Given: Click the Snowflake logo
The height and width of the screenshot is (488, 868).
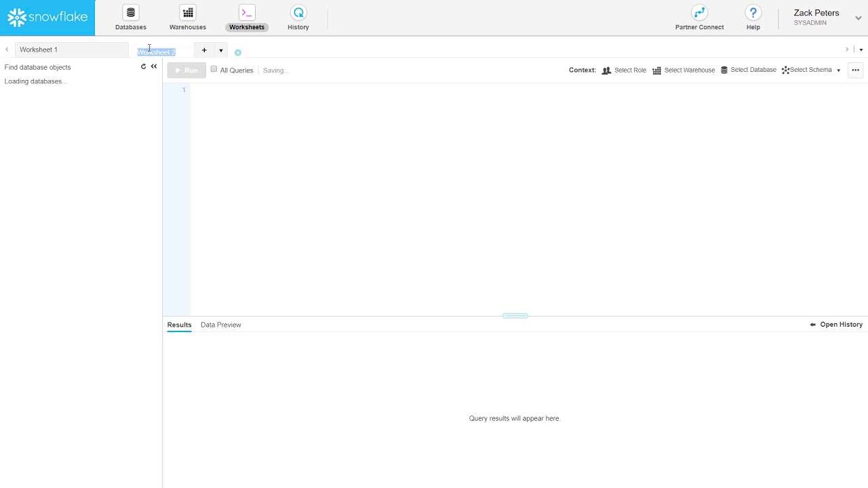Looking at the screenshot, I should [x=47, y=18].
